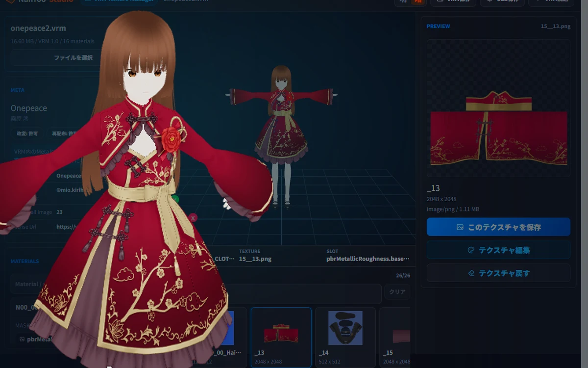Image resolution: width=588 pixels, height=368 pixels.
Task: Click the クリア clear button
Action: pyautogui.click(x=397, y=291)
